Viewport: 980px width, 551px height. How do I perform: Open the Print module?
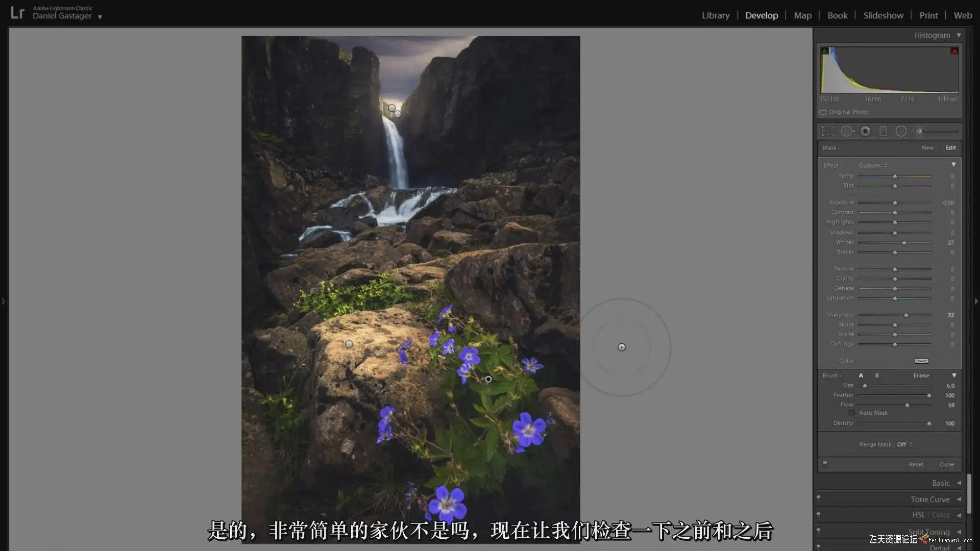[x=928, y=15]
